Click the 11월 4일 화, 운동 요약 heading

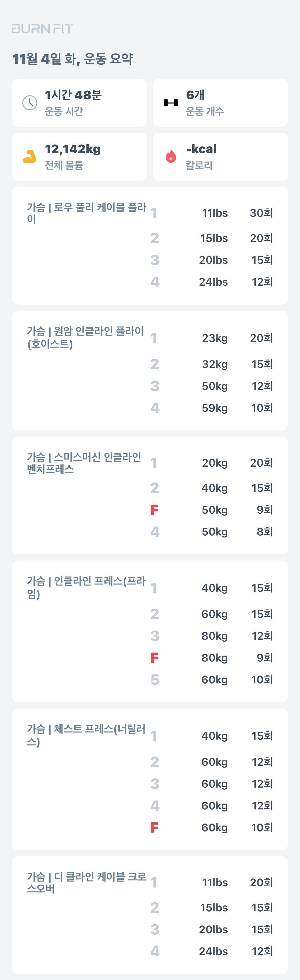point(72,59)
